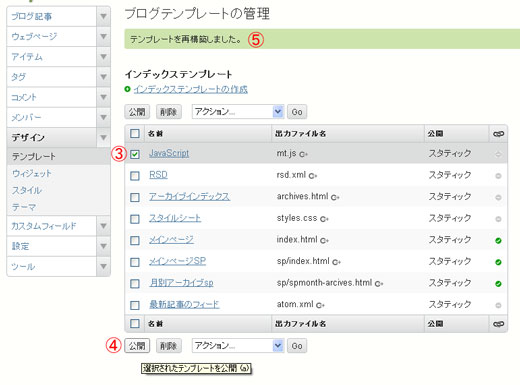This screenshot has width=520, height=385.
Task: Click the status dot in the 最新記事のフィード row
Action: pos(498,305)
